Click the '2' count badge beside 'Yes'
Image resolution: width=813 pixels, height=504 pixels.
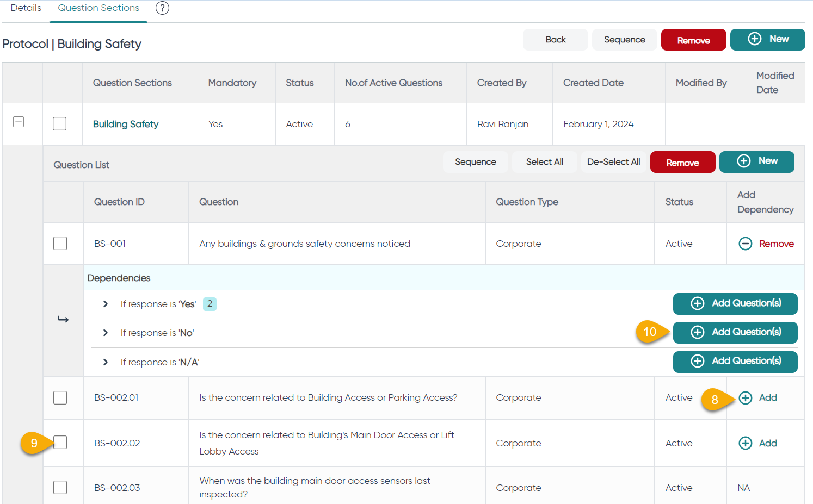coord(210,304)
